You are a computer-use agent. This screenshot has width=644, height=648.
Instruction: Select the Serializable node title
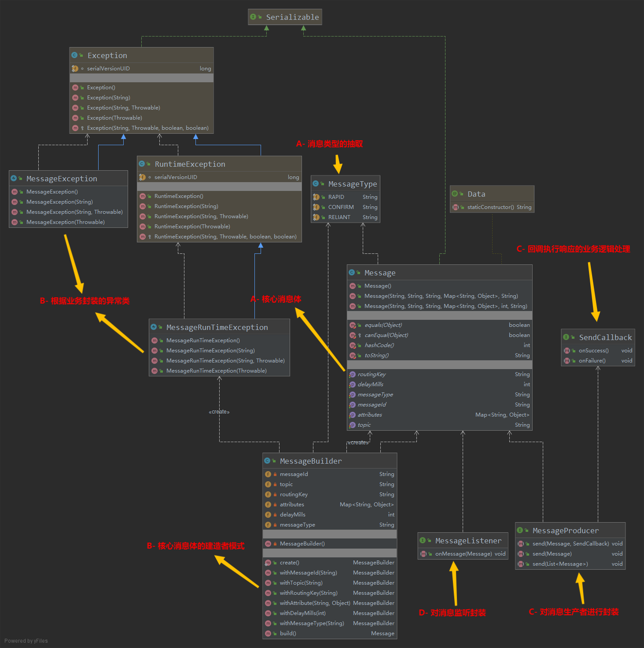(292, 17)
